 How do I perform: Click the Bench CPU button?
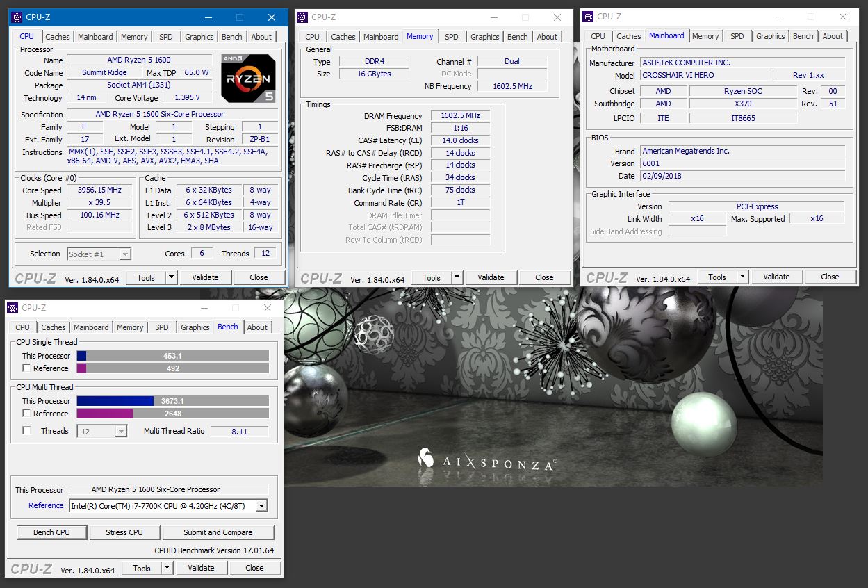click(x=52, y=532)
